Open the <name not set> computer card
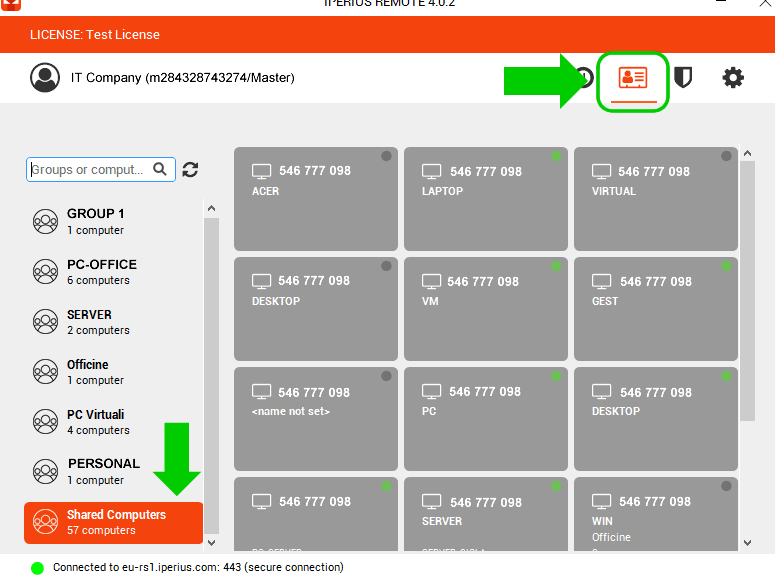This screenshot has width=775, height=576. (316, 419)
